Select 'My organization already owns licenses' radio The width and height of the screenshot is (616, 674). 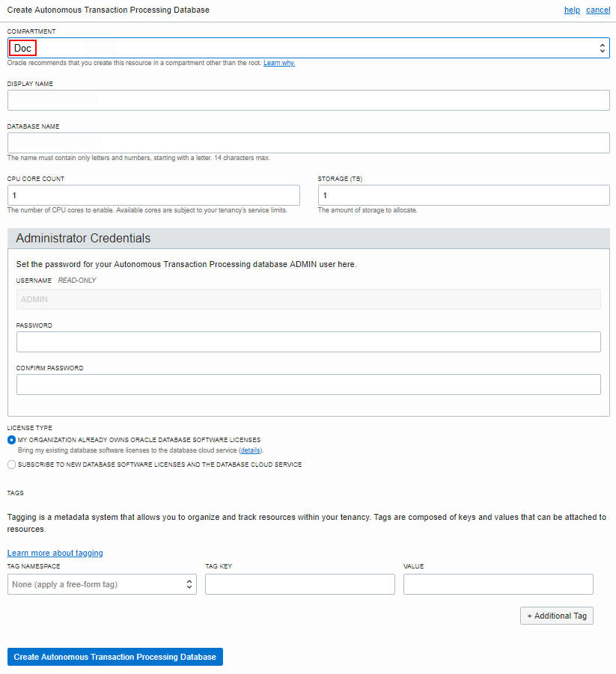pos(11,440)
